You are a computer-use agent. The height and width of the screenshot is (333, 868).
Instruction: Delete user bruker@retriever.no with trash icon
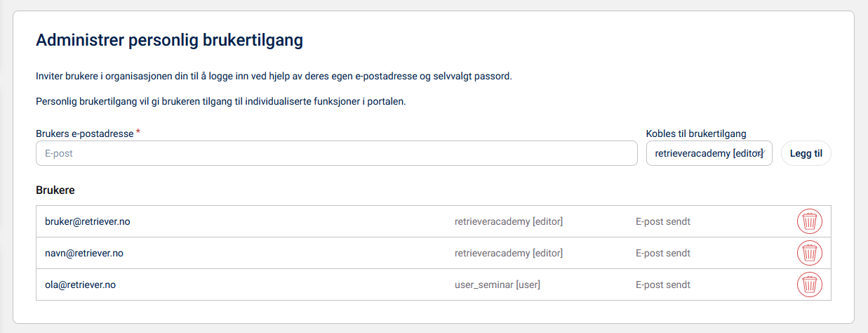(809, 221)
